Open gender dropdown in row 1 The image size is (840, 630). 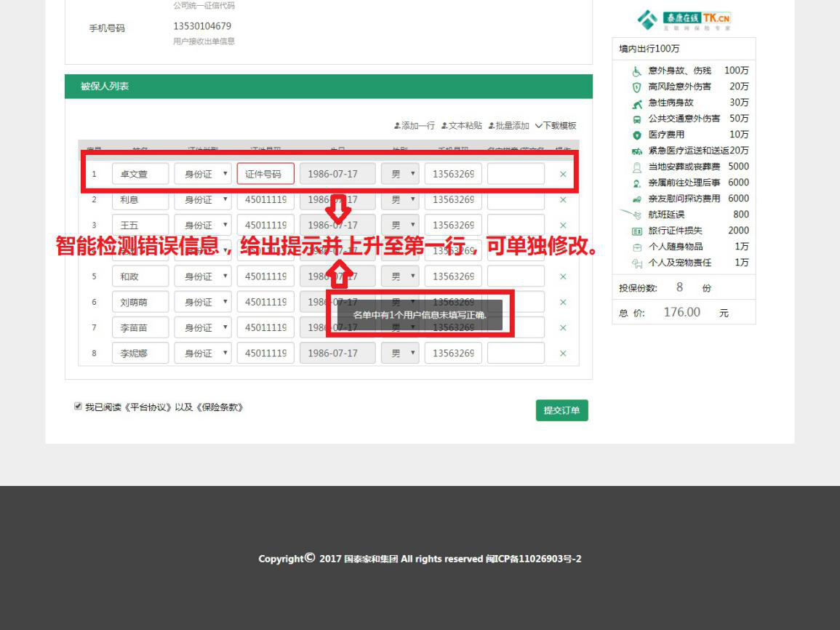[400, 174]
